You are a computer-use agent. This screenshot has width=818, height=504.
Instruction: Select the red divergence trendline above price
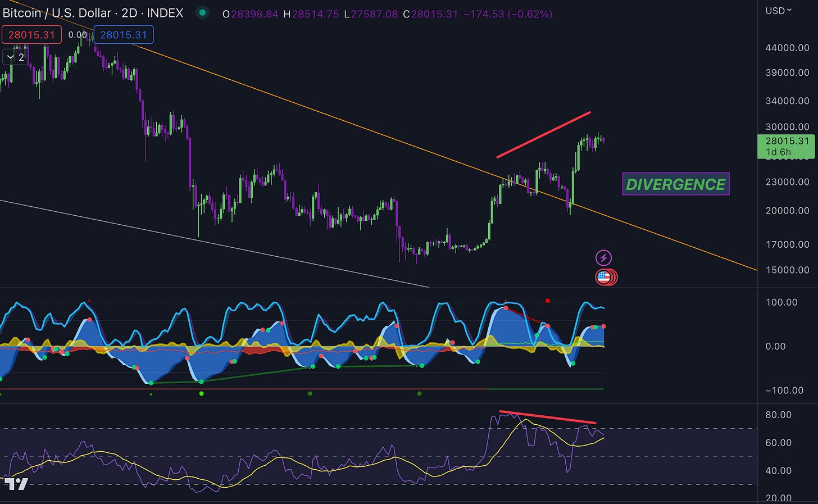pyautogui.click(x=544, y=135)
